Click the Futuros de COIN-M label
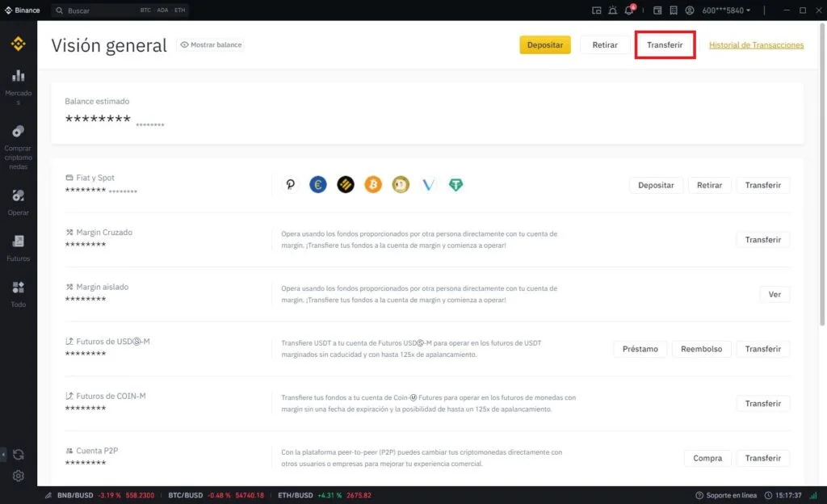827x504 pixels. (x=111, y=396)
